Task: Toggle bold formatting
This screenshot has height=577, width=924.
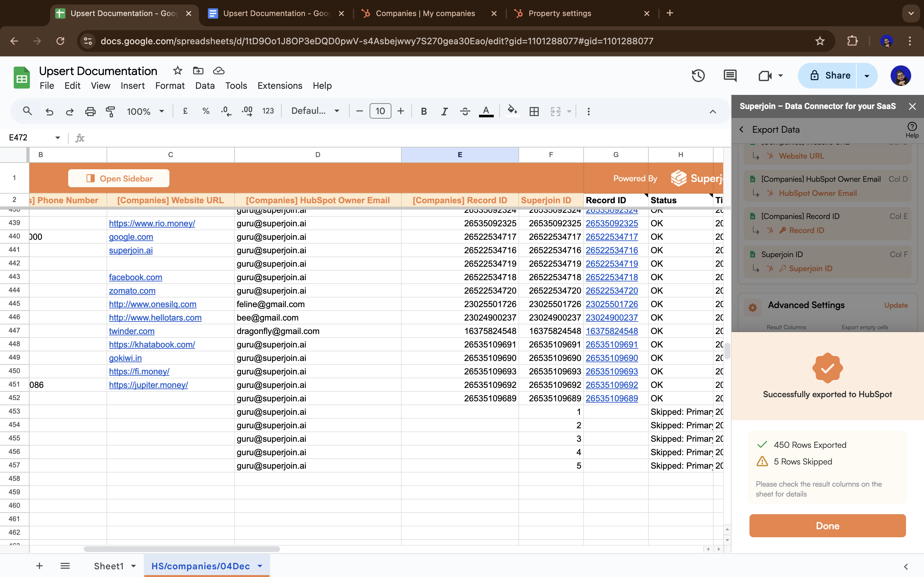Action: point(424,112)
